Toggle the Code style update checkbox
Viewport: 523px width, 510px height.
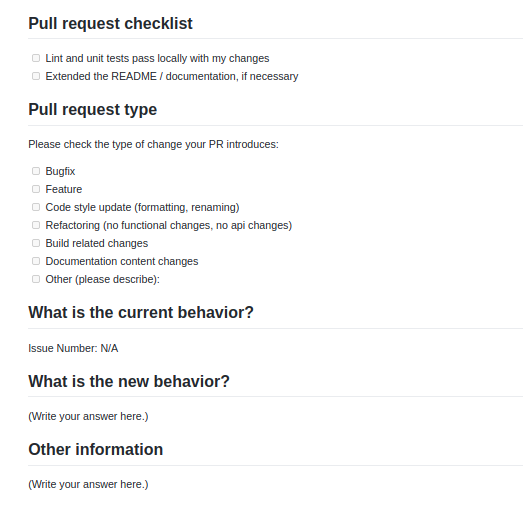click(x=36, y=207)
